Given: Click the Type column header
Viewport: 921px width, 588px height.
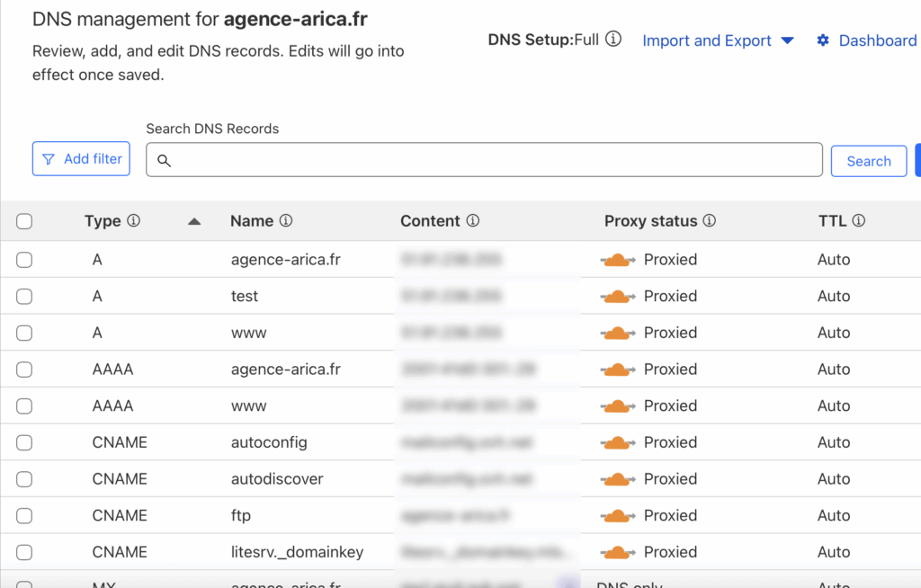Looking at the screenshot, I should (103, 221).
